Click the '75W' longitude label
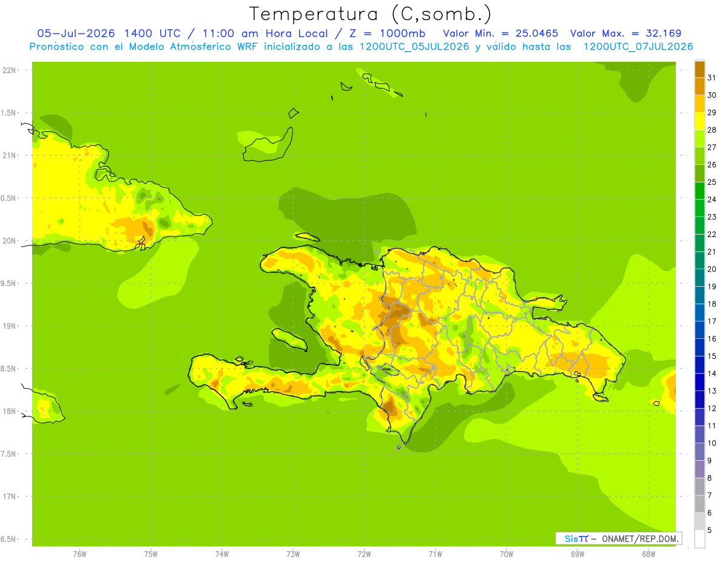Viewport: 728px width, 562px height. pyautogui.click(x=150, y=554)
